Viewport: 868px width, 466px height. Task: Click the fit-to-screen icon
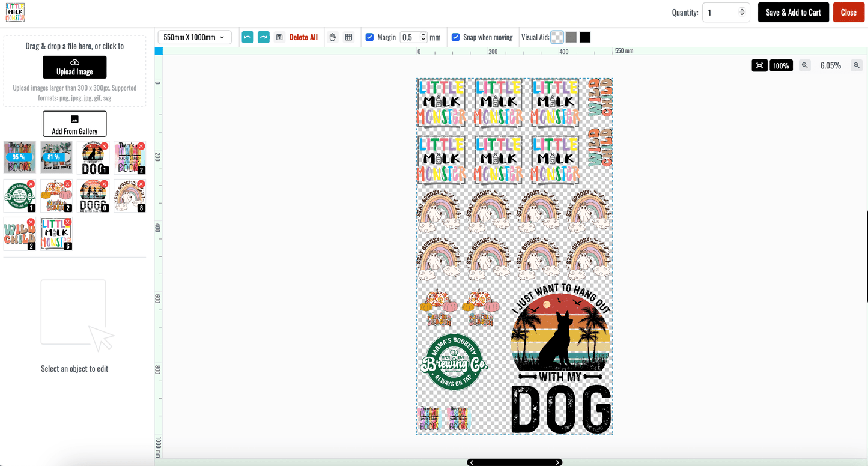(x=760, y=65)
